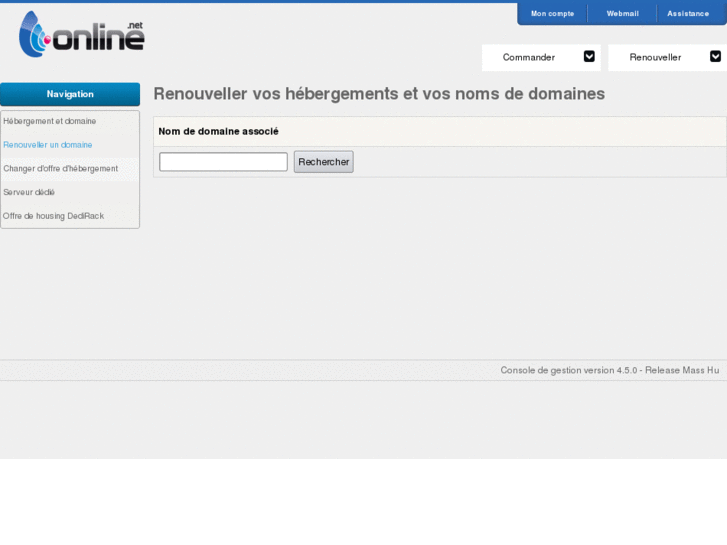
Task: Select Hébergement et domaine in navigation
Action: [50, 121]
